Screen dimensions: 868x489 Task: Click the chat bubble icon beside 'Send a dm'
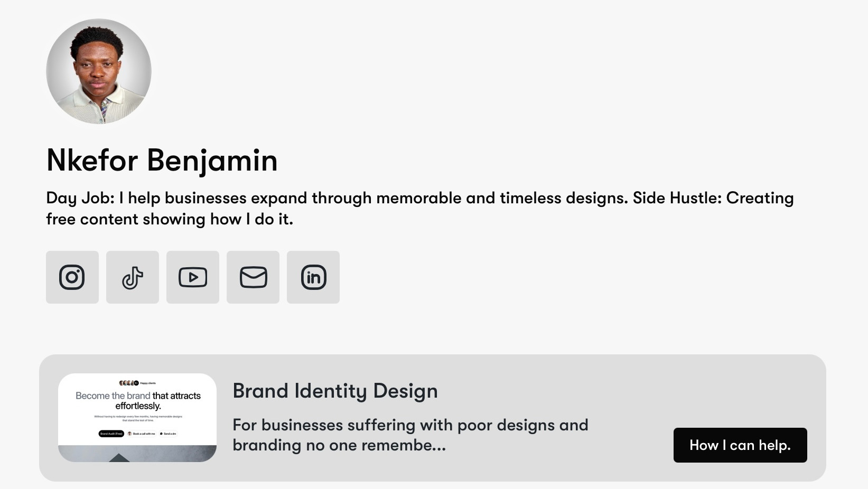click(161, 434)
